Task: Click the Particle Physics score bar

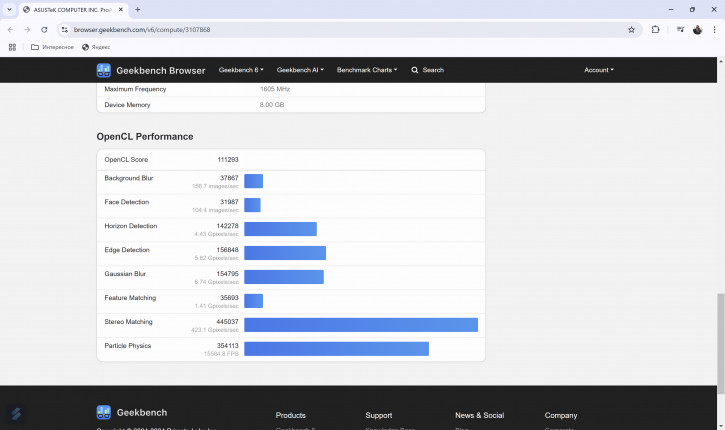Action: (x=336, y=349)
